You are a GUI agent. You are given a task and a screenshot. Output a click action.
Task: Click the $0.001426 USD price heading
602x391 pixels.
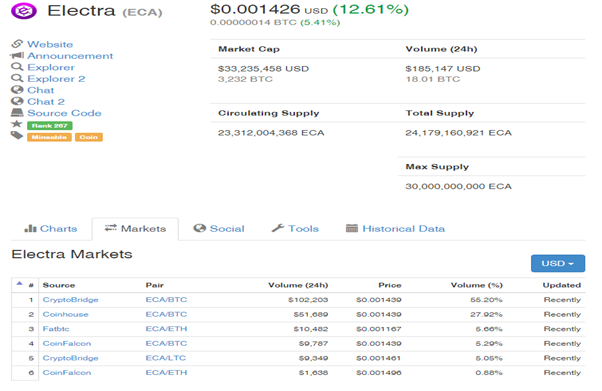[x=269, y=9]
